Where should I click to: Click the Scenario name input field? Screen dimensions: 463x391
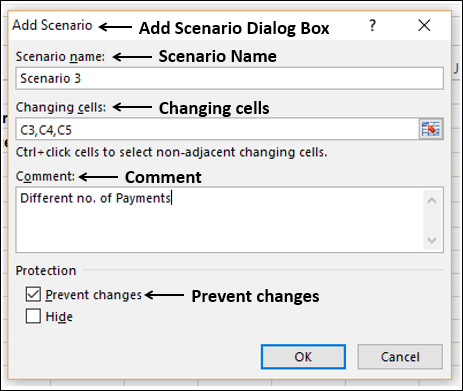coord(229,78)
